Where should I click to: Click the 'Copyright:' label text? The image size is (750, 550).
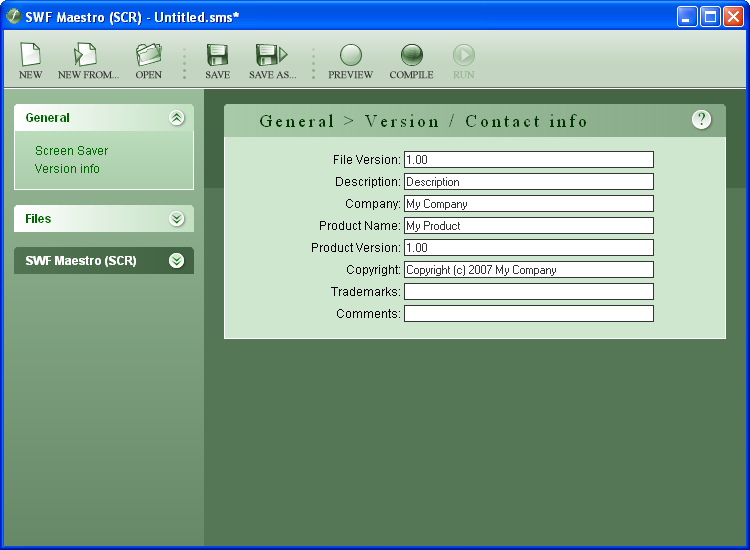click(x=374, y=270)
